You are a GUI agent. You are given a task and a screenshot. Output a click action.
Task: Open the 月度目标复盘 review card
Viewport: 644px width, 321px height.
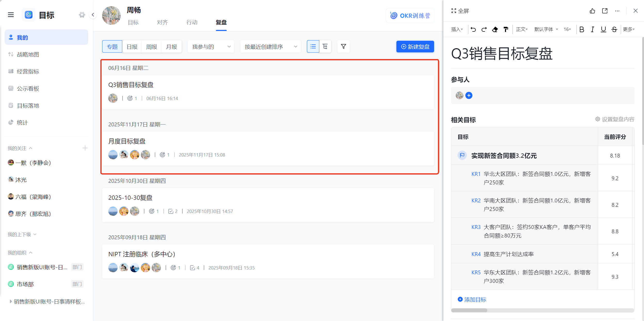pyautogui.click(x=268, y=149)
